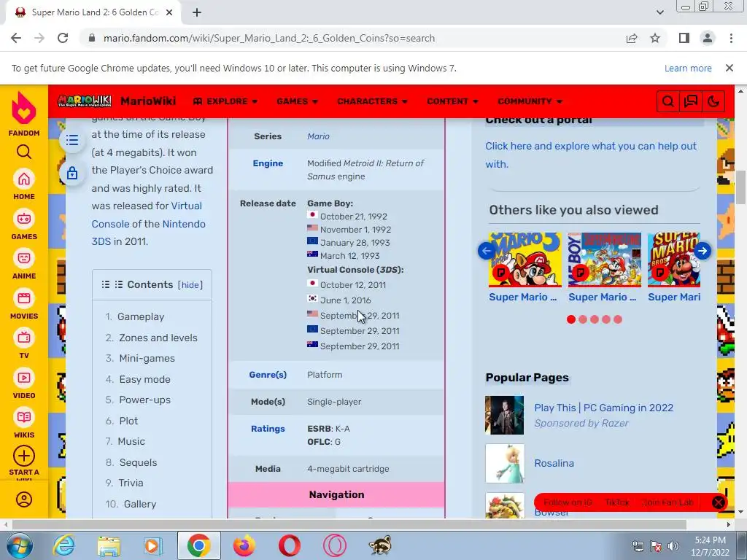This screenshot has height=560, width=747.
Task: Expand the Characters dropdown
Action: pyautogui.click(x=373, y=101)
